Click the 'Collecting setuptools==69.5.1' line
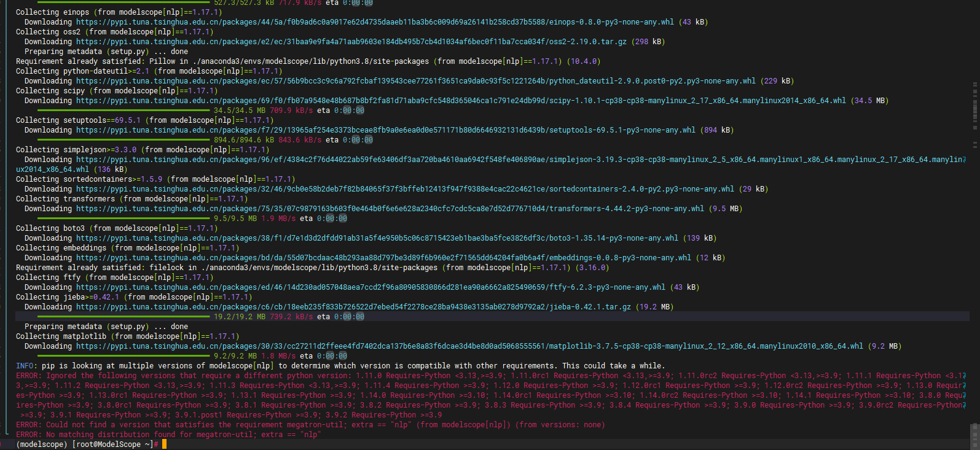980x450 pixels. (x=145, y=120)
